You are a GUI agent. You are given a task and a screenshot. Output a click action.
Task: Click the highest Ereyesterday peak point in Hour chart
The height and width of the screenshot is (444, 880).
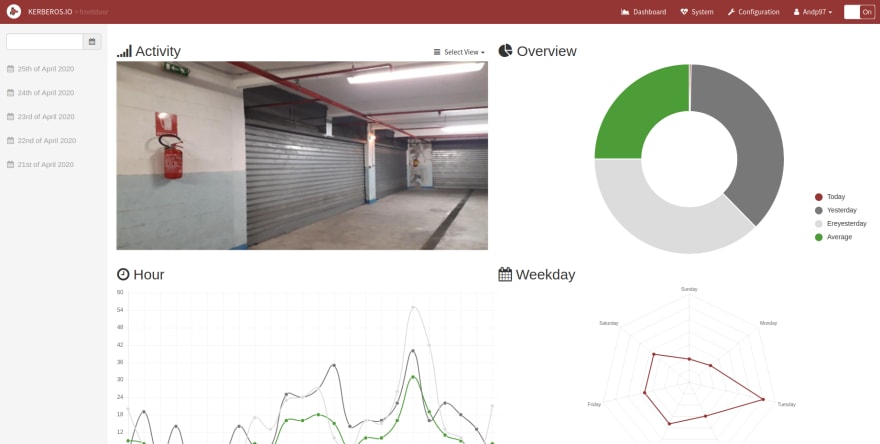(x=413, y=307)
